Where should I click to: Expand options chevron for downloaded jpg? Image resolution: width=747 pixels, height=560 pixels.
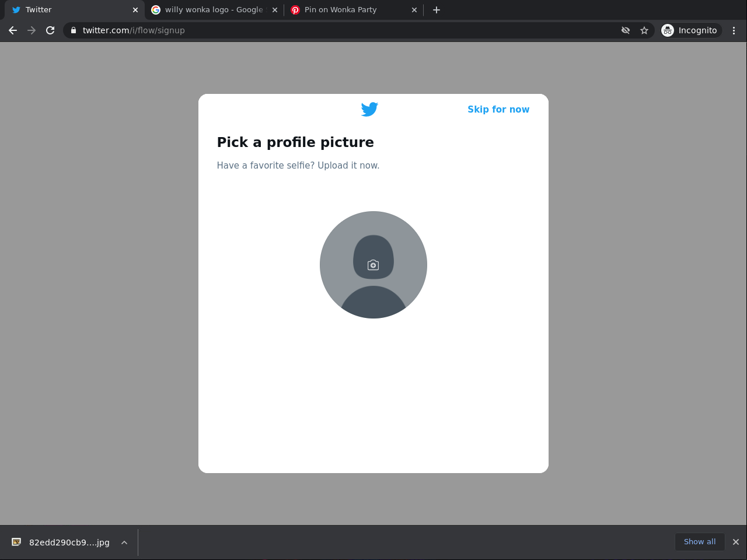pyautogui.click(x=124, y=542)
